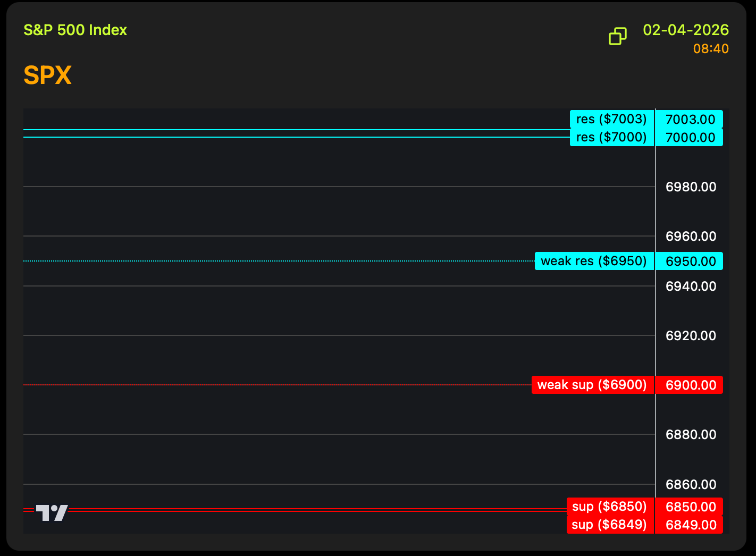
Task: Click the TradingView logo icon
Action: [x=52, y=512]
